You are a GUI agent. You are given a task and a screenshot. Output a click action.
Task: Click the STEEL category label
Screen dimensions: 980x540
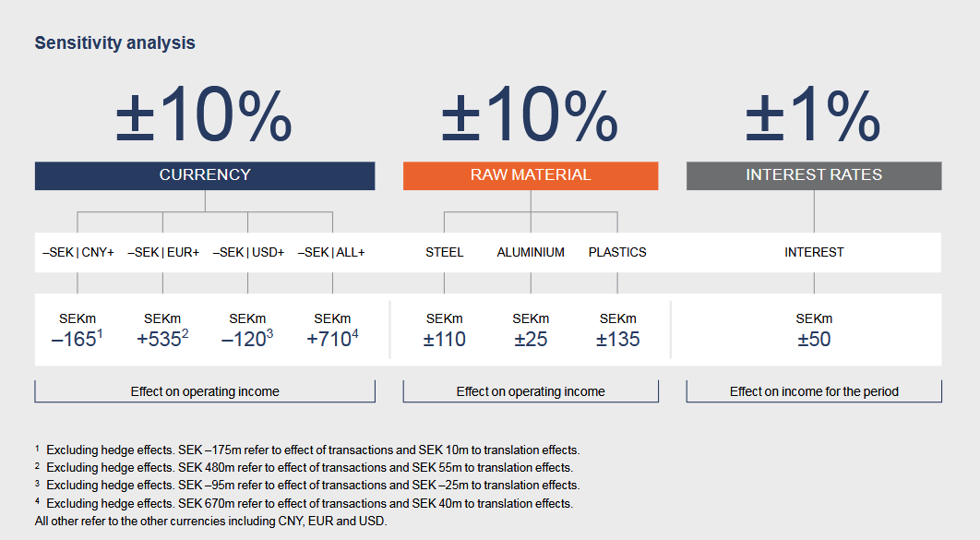445,252
